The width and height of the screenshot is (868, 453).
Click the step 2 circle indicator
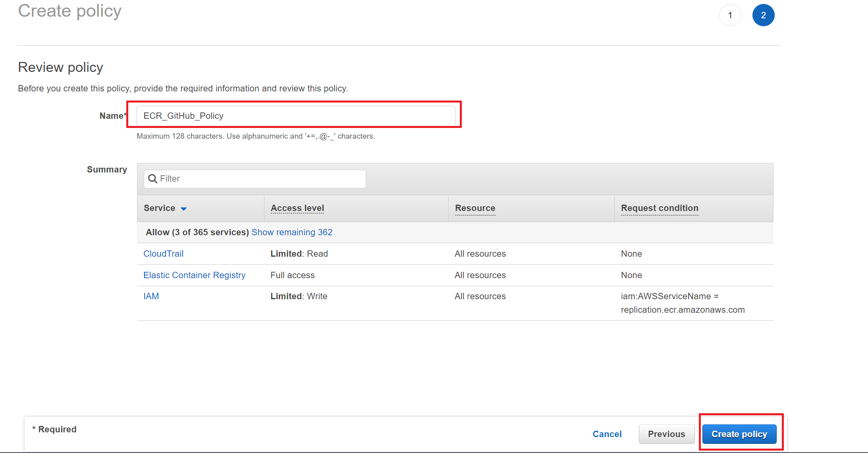point(763,15)
